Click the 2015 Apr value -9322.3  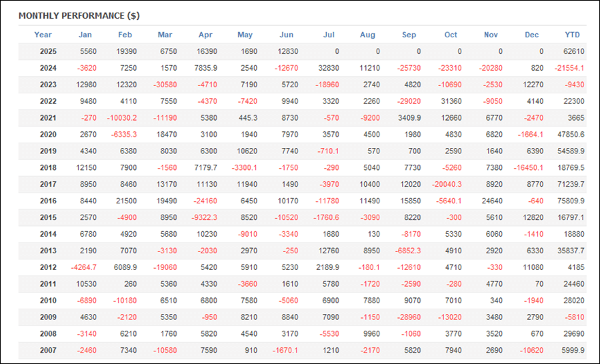pyautogui.click(x=205, y=217)
